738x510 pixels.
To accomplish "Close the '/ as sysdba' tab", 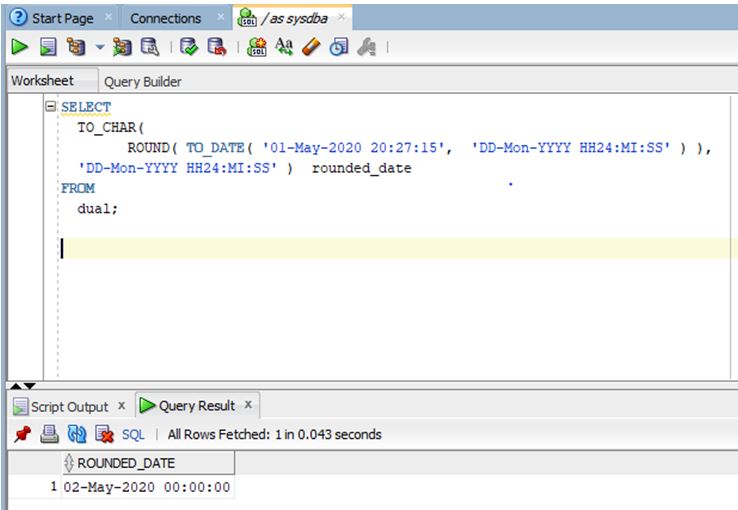I will point(341,17).
